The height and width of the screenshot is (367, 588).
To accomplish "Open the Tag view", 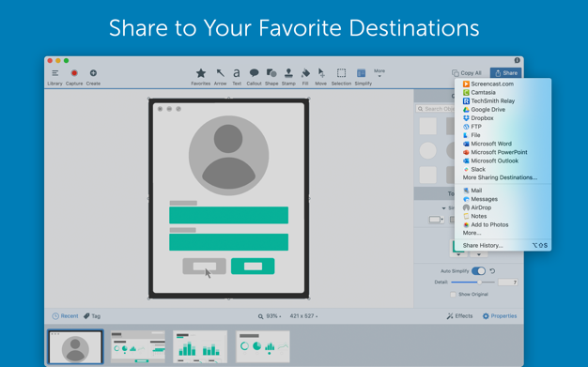I will (x=92, y=316).
